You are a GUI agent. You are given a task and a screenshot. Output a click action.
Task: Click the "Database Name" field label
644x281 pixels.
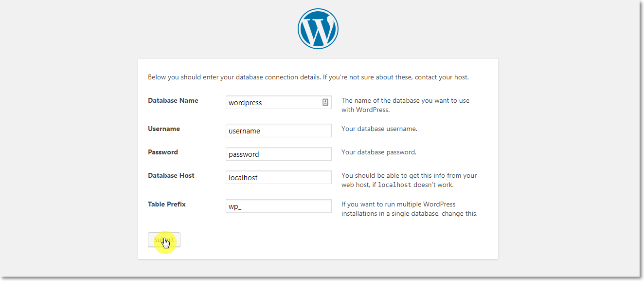click(173, 101)
